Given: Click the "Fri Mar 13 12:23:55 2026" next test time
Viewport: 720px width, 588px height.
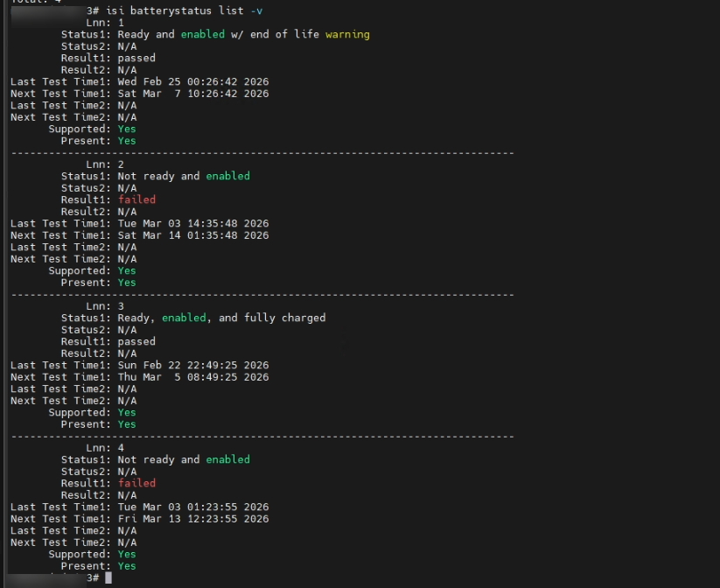Looking at the screenshot, I should coord(192,519).
